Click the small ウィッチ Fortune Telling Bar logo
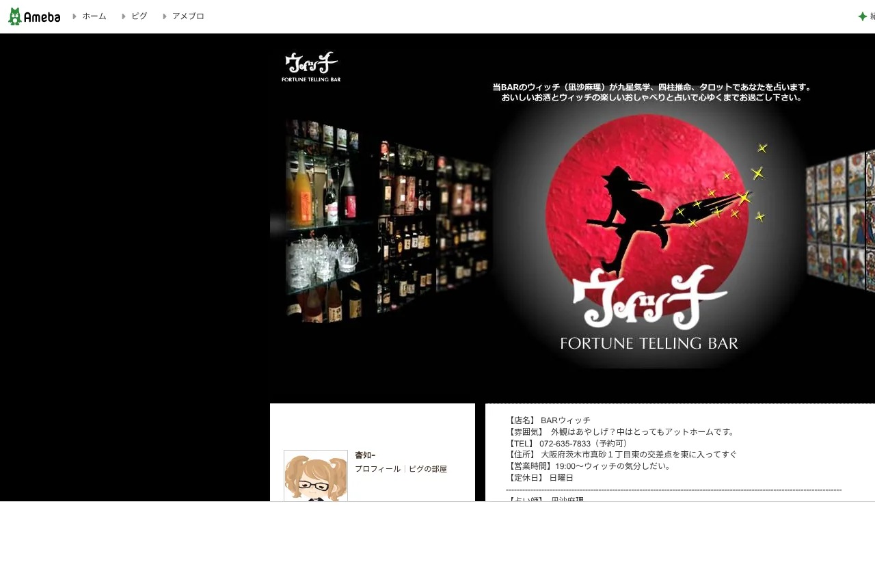 click(311, 67)
